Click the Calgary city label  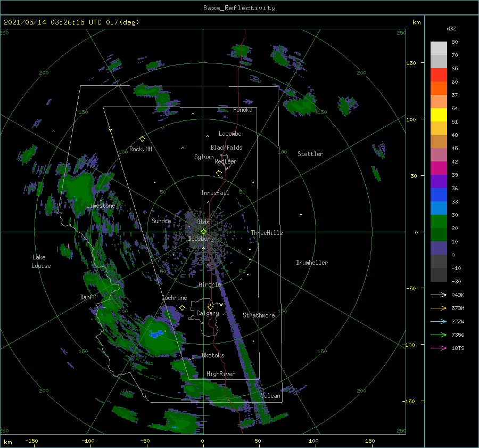(x=208, y=313)
